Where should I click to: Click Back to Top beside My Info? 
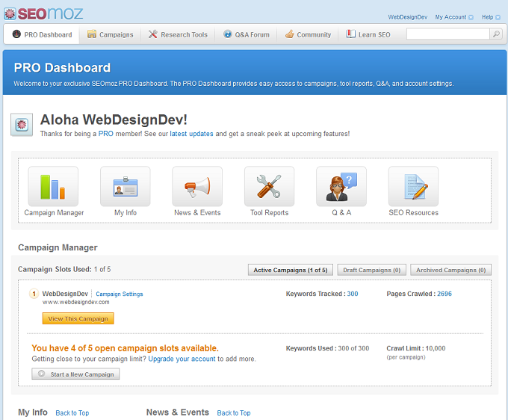tap(72, 413)
